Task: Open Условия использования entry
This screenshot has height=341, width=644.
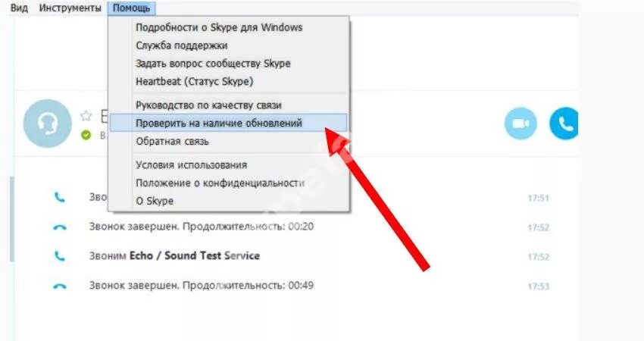Action: (190, 164)
